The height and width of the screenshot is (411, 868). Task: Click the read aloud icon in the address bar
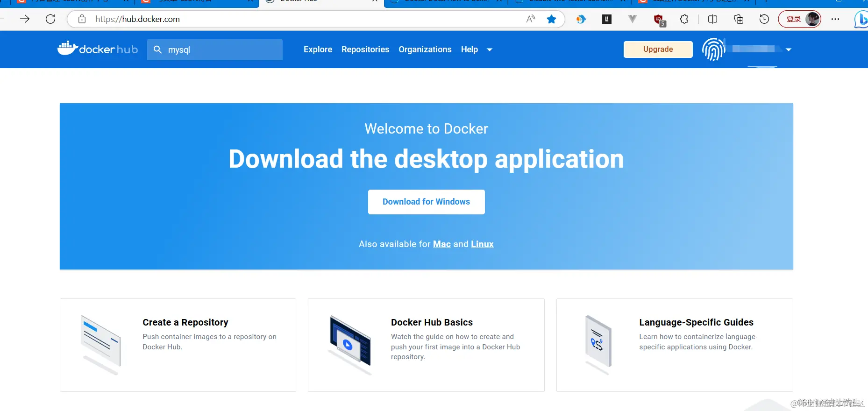point(531,19)
